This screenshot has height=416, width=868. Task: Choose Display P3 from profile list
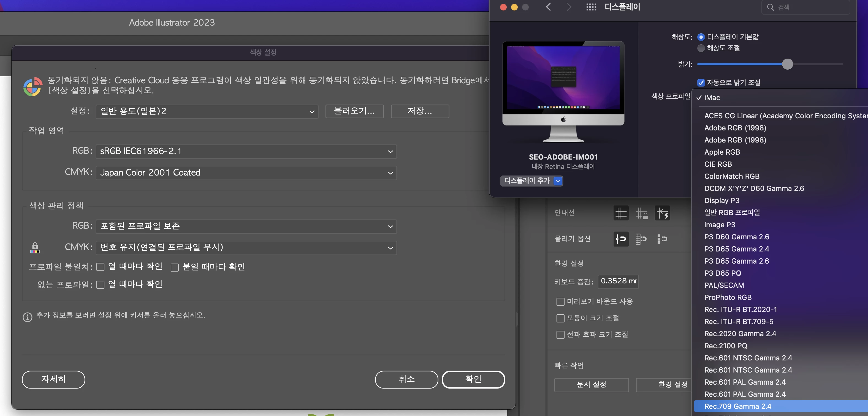tap(721, 201)
